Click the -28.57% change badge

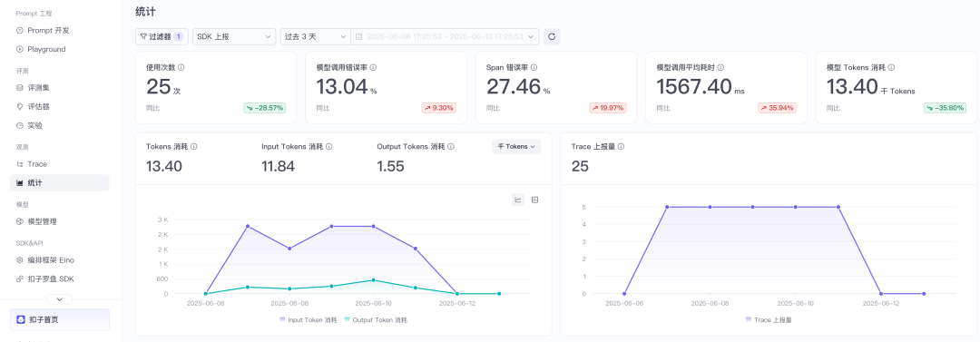pos(264,108)
